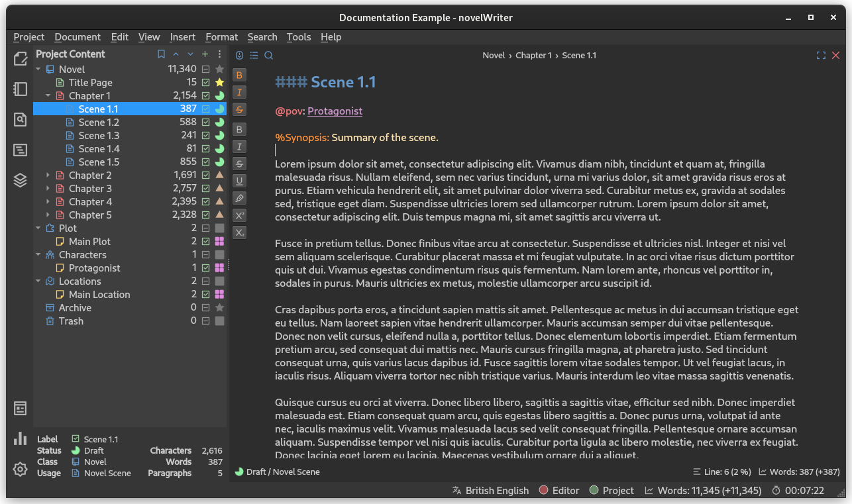Toggle the active checkbox for Title Page

tap(206, 83)
